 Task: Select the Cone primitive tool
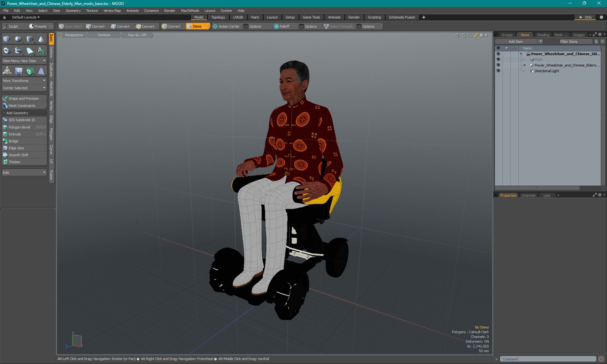pos(41,39)
